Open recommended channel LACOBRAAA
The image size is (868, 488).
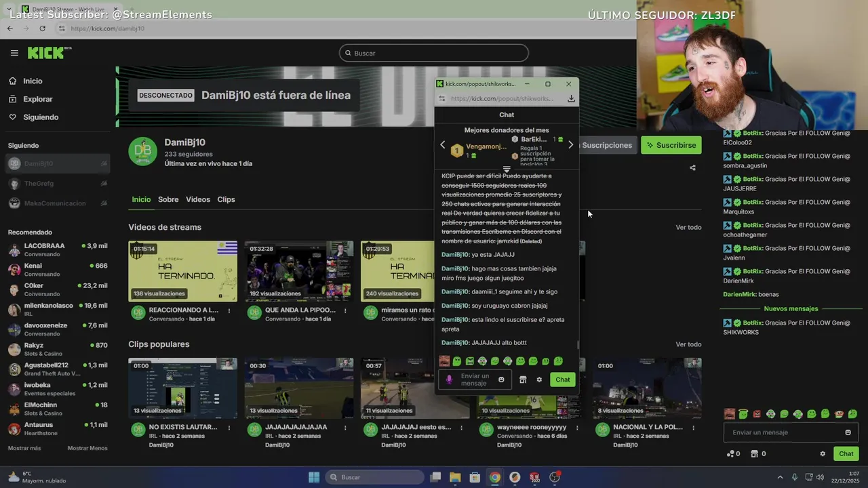tap(58, 249)
